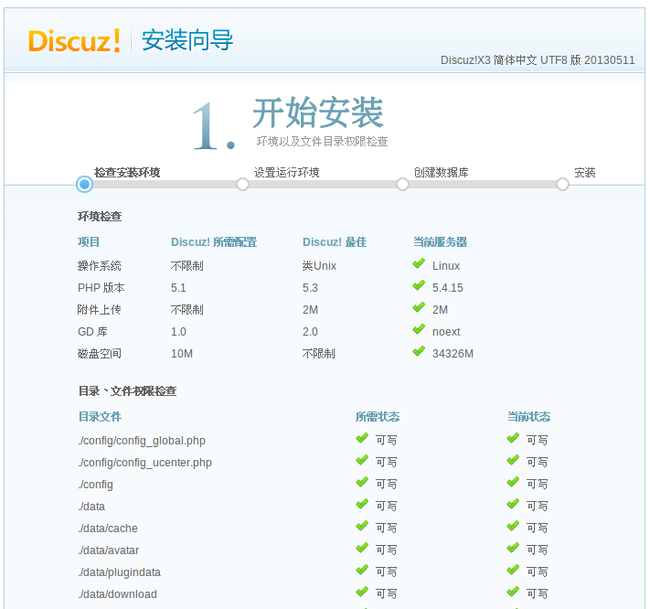
Task: Click the 当前服务器 column header
Action: pyautogui.click(x=440, y=242)
